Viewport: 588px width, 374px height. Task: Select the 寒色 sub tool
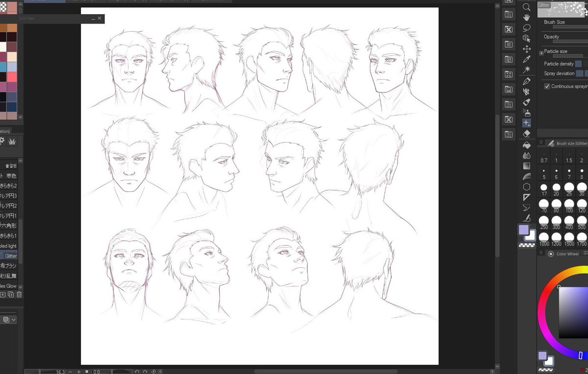[x=9, y=176]
